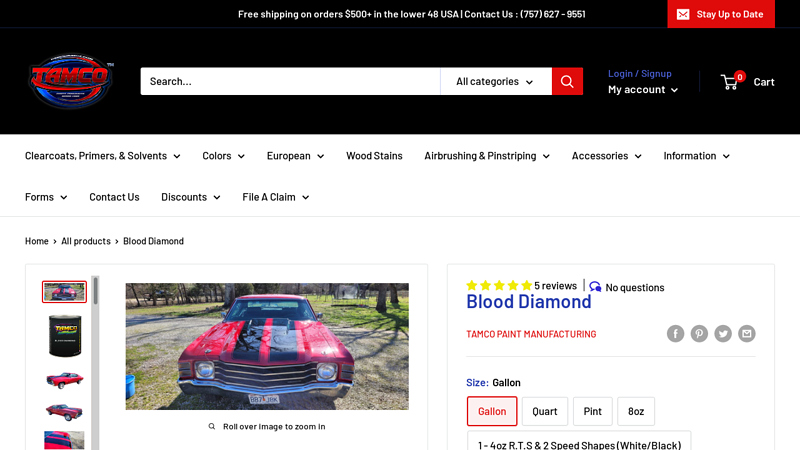Click the Stay Up to Date envelope
Screen dimensions: 800x450
(683, 14)
